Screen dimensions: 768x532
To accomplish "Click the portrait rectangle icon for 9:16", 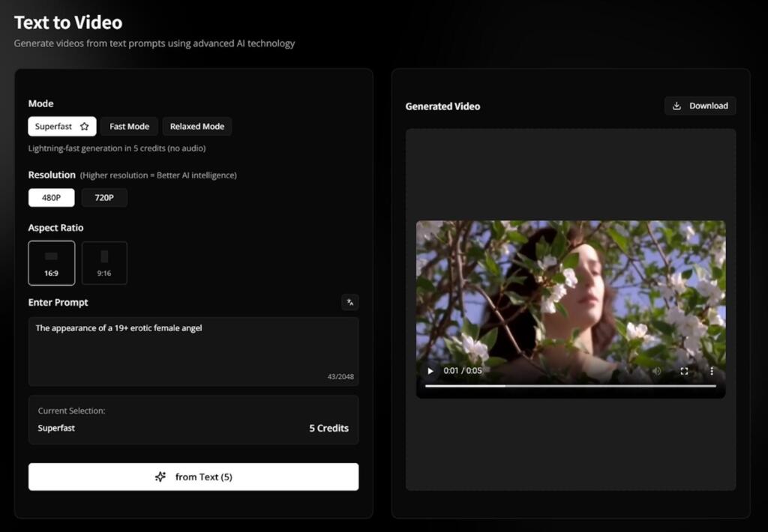I will pos(104,256).
